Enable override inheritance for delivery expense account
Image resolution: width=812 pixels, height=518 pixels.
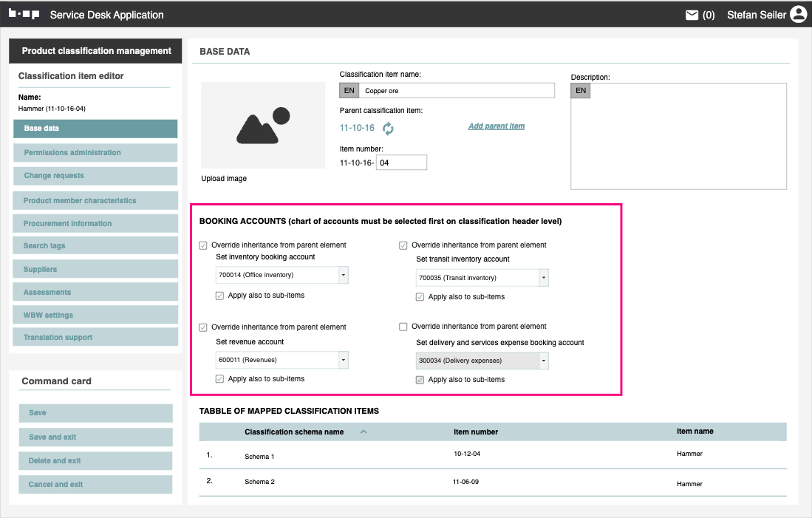coord(403,327)
